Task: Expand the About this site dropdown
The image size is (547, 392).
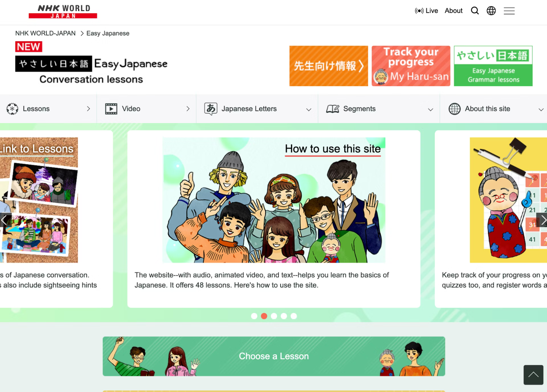Action: click(x=541, y=110)
